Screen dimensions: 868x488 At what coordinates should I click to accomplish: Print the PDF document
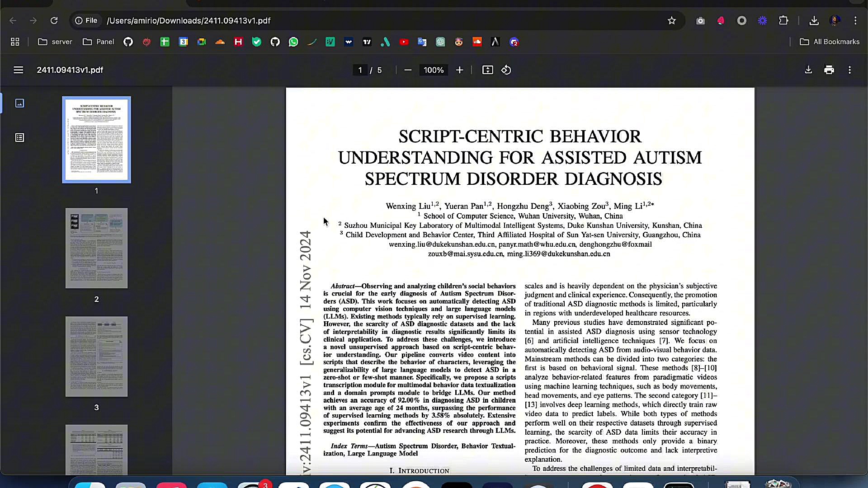[x=829, y=70]
